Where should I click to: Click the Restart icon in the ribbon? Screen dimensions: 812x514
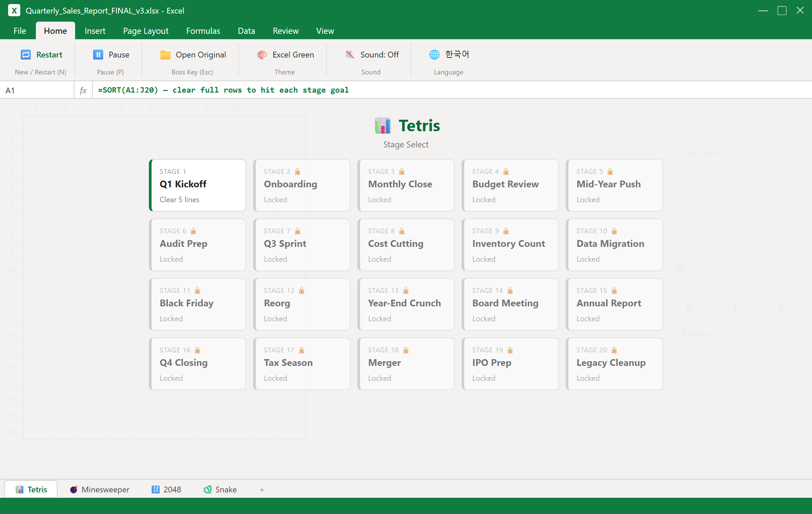[x=26, y=54]
